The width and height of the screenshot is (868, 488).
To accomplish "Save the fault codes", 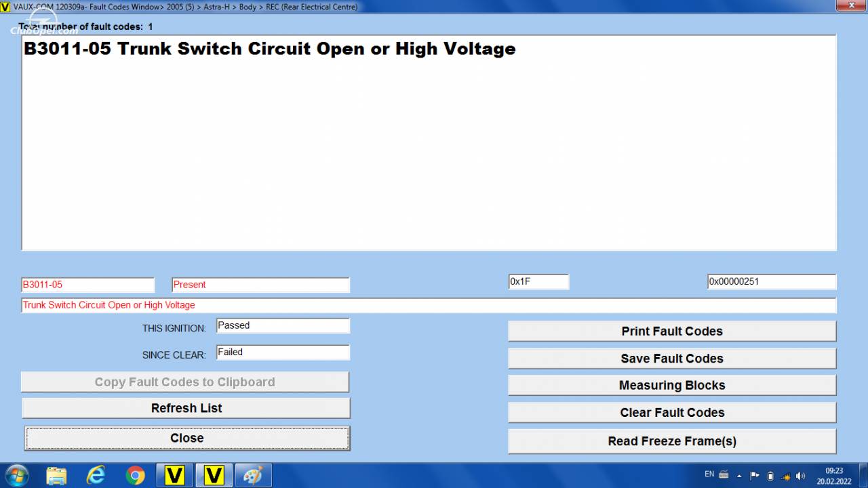I will pos(672,359).
